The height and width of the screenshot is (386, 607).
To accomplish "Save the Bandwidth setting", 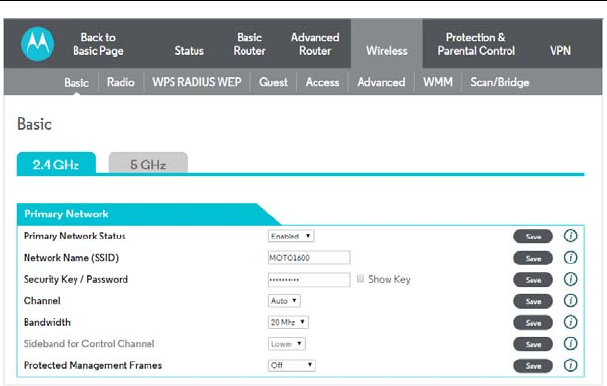I will coord(533,323).
